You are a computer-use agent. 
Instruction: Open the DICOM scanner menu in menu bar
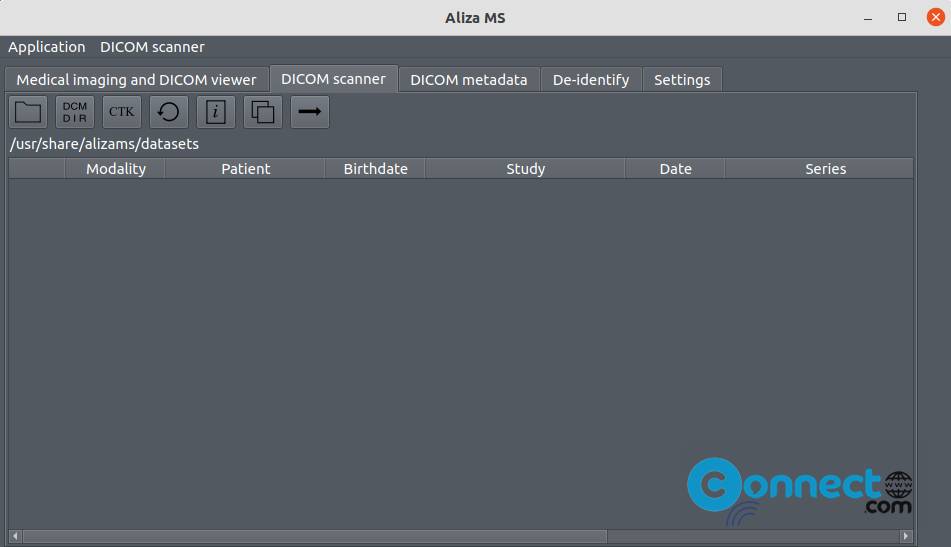click(152, 47)
